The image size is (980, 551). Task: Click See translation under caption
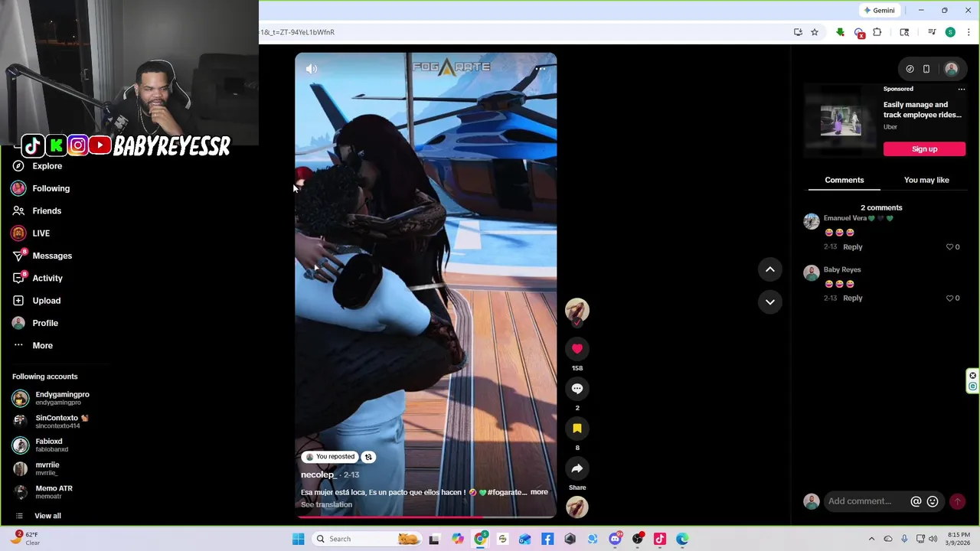(x=326, y=504)
